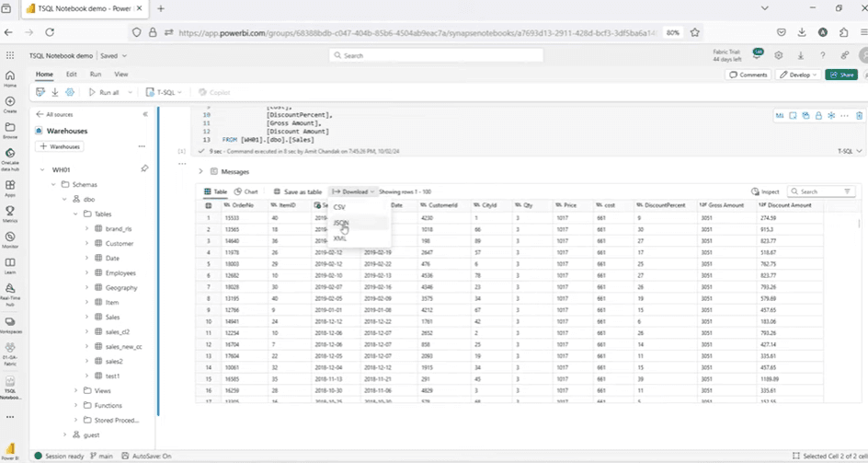Switch to the View ribbon tab
868x463 pixels.
pos(121,75)
